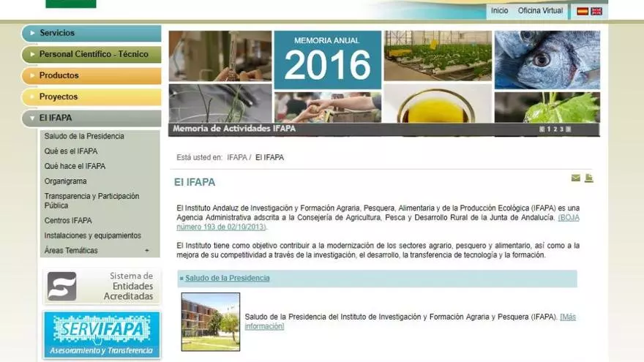Click the presidency building thumbnail image
The image size is (644, 362).
[x=210, y=322]
